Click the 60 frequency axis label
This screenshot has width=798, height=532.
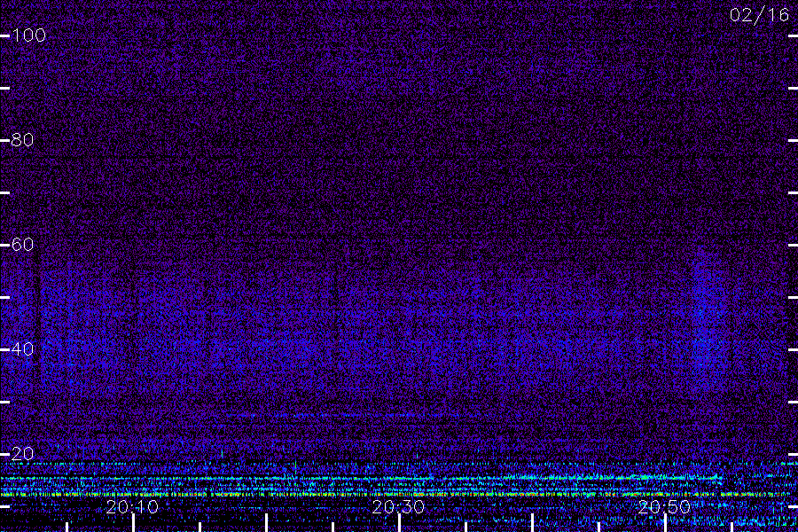[x=22, y=245]
